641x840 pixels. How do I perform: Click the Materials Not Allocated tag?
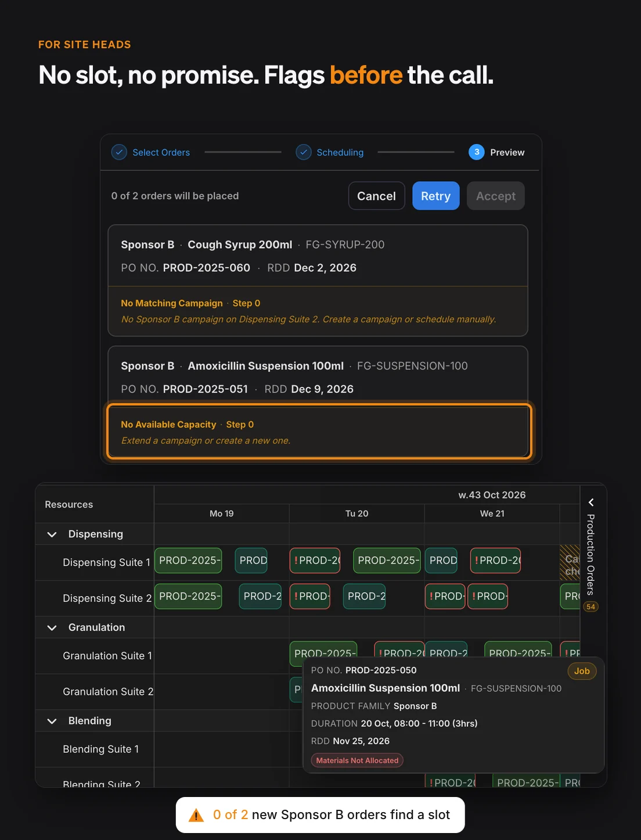357,760
